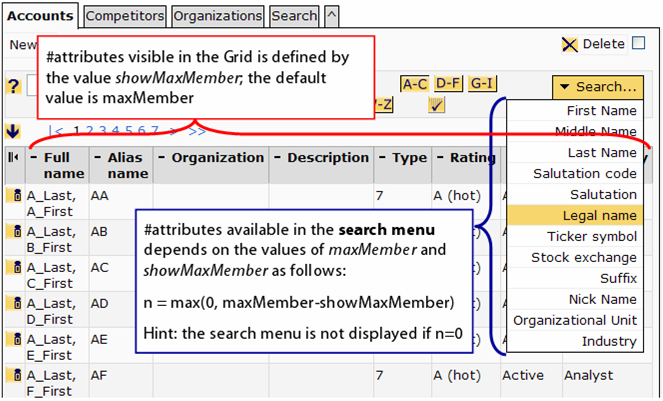The image size is (663, 401).
Task: Click the AD alias cell
Action: 100,304
